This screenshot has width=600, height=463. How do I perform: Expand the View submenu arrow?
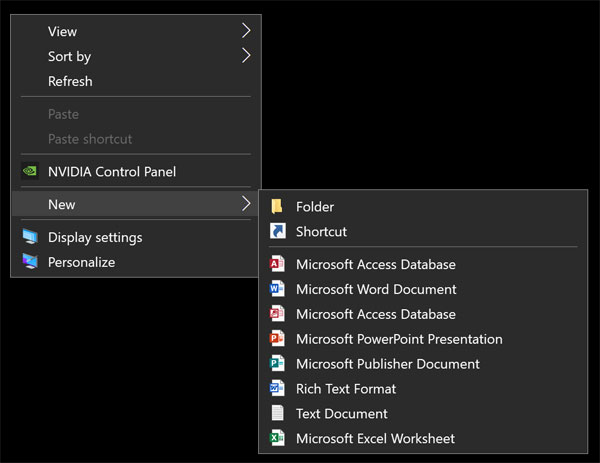click(x=246, y=31)
